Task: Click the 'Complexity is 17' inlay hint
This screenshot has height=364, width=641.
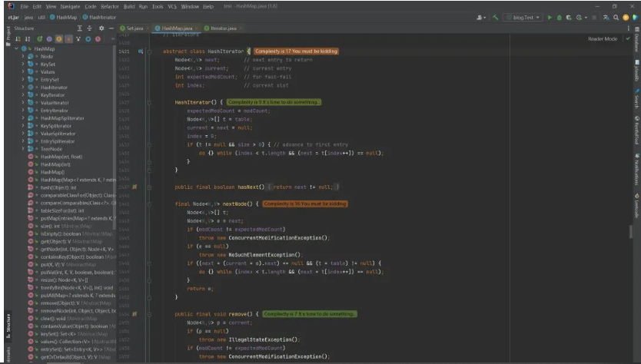Action: point(297,51)
